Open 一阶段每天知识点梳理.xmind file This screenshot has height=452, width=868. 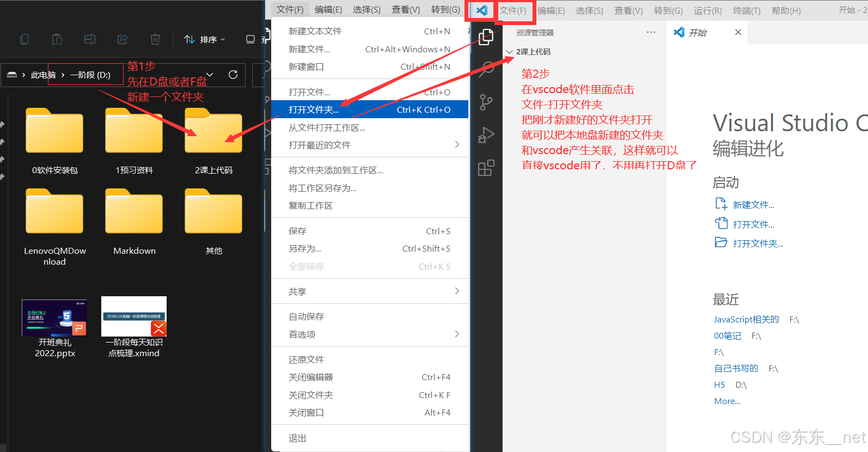pyautogui.click(x=134, y=327)
